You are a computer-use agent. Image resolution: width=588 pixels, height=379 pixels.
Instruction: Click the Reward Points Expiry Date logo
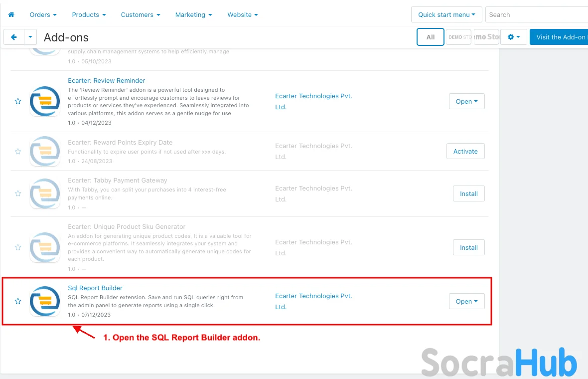[x=45, y=151]
